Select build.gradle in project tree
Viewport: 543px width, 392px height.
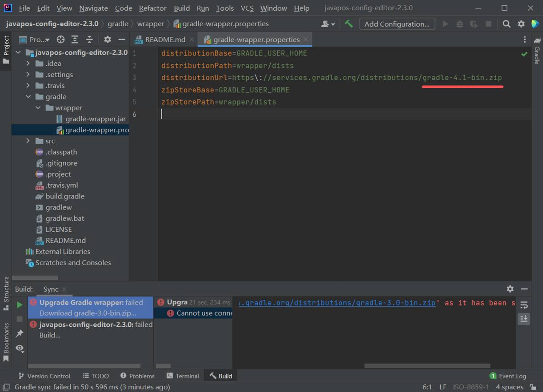pyautogui.click(x=65, y=196)
